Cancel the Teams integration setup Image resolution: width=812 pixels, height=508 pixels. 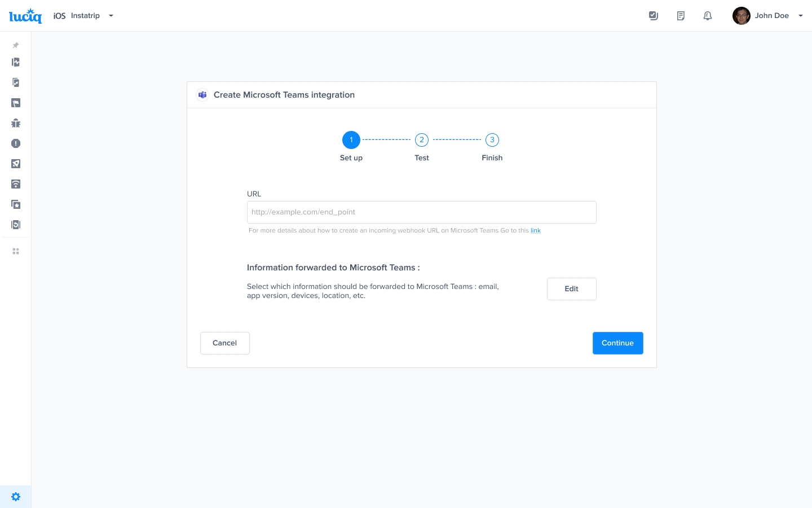tap(224, 343)
